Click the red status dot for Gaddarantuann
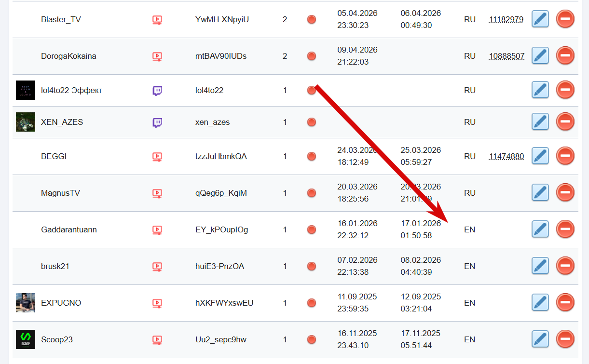 coord(312,229)
